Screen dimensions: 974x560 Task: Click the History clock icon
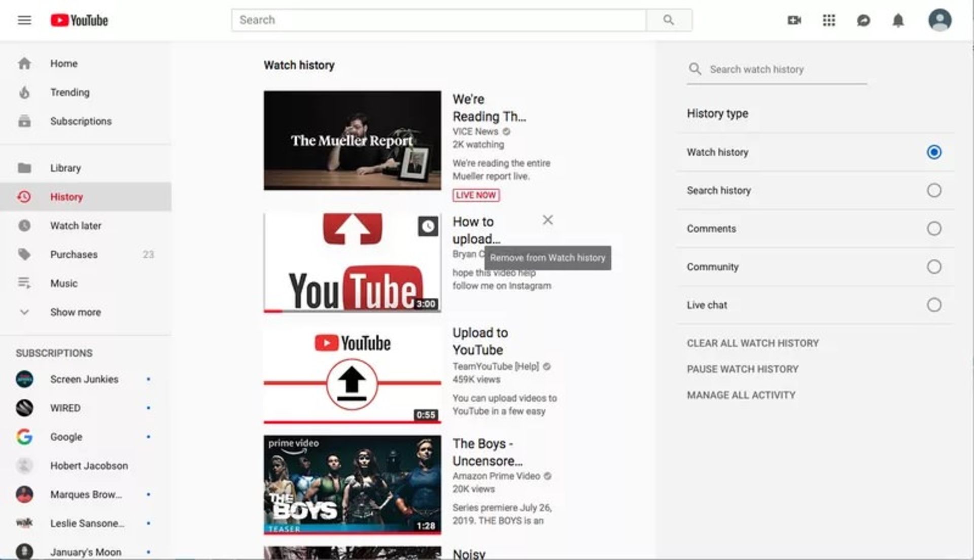pyautogui.click(x=24, y=197)
